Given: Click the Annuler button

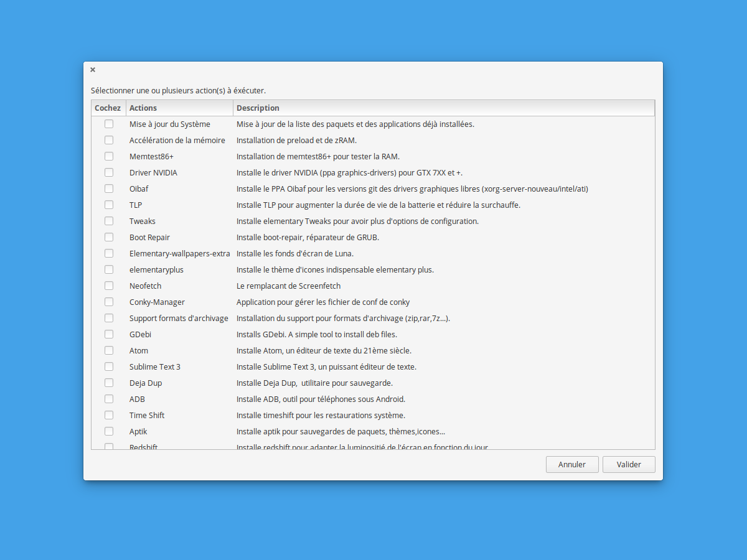Looking at the screenshot, I should pos(572,464).
